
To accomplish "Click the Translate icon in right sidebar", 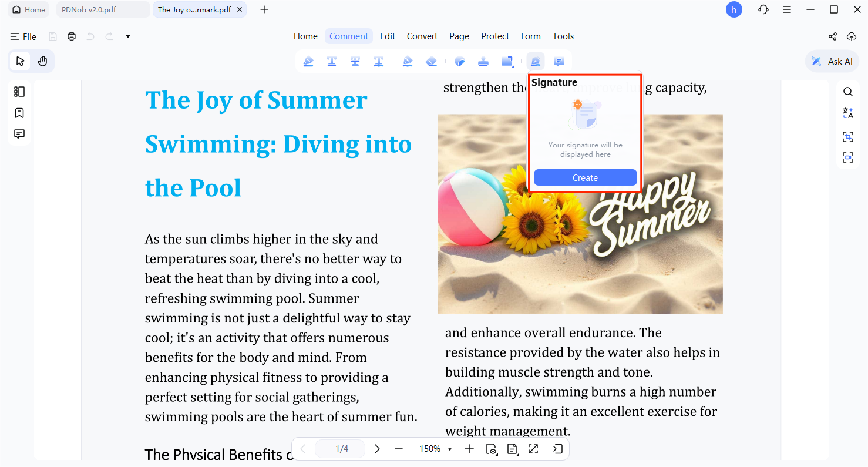I will tap(848, 113).
